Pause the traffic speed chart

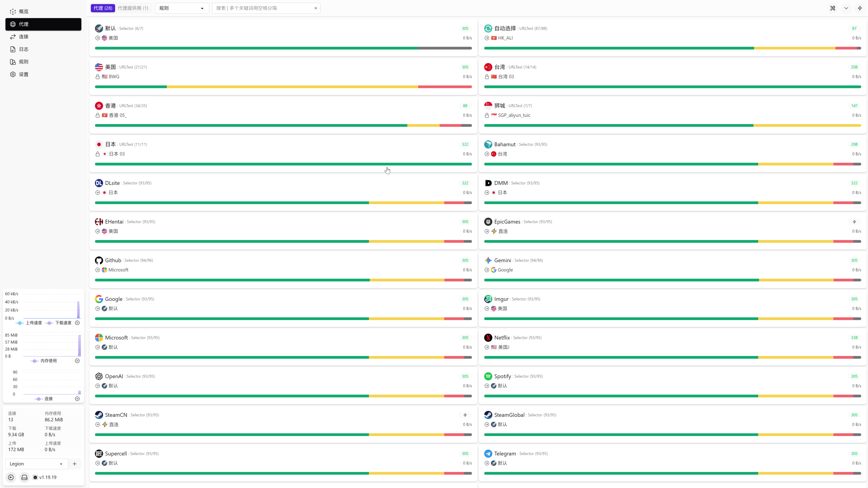tap(77, 323)
